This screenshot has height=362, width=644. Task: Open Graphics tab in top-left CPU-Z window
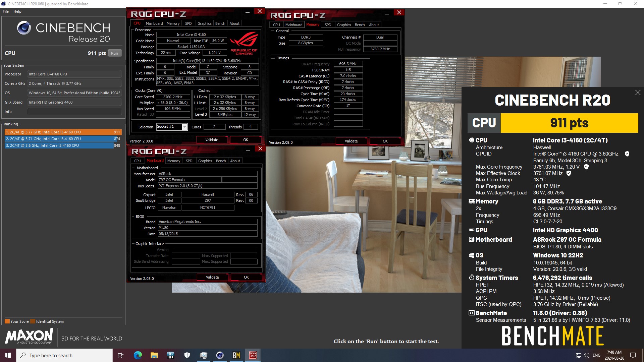pos(204,23)
